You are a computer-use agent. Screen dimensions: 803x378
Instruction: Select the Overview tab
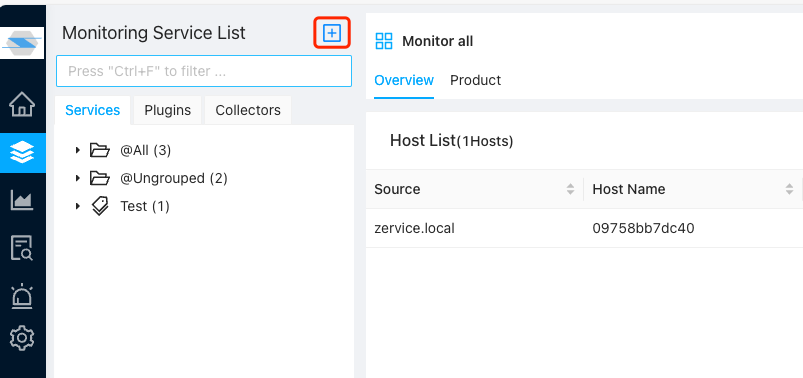[x=404, y=80]
